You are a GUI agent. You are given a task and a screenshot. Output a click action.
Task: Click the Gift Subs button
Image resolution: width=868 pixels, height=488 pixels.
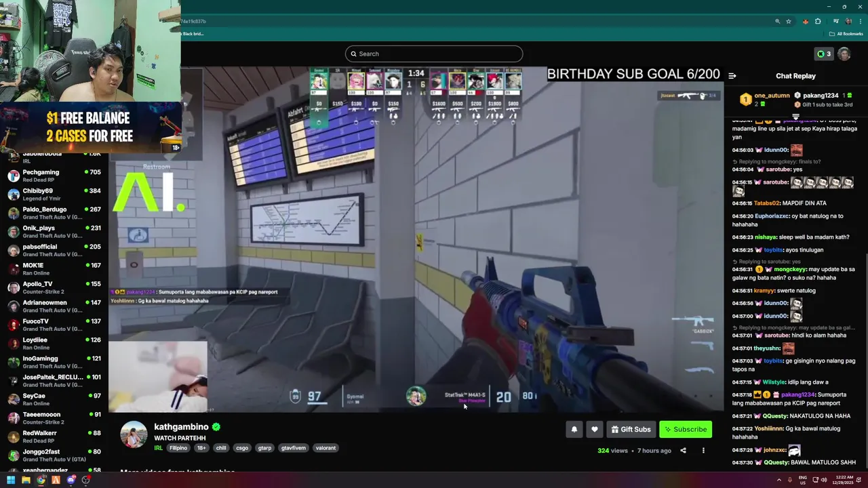point(631,429)
